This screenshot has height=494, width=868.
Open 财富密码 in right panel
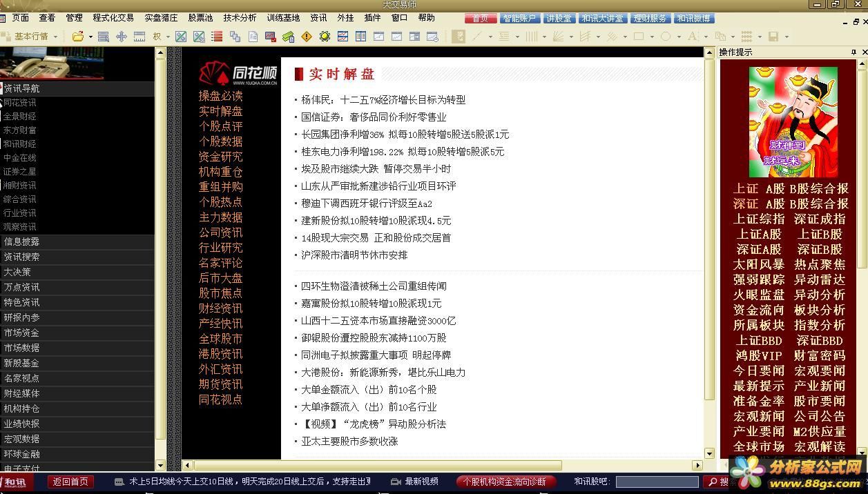point(820,355)
